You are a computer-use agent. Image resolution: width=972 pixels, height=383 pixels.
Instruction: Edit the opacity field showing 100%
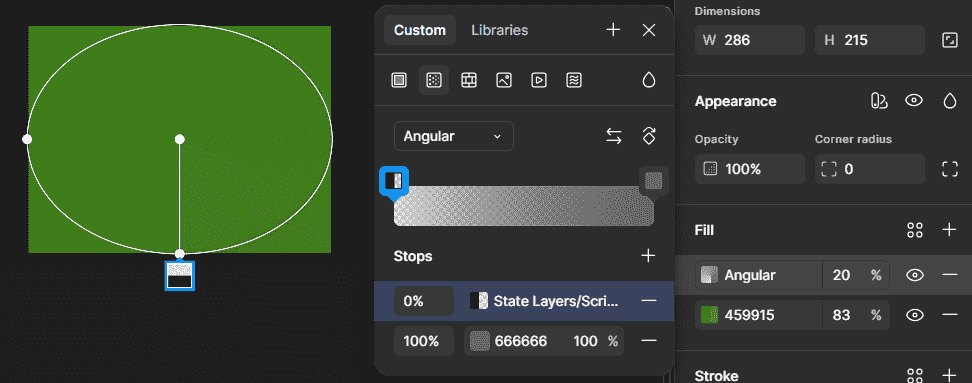[x=749, y=169]
